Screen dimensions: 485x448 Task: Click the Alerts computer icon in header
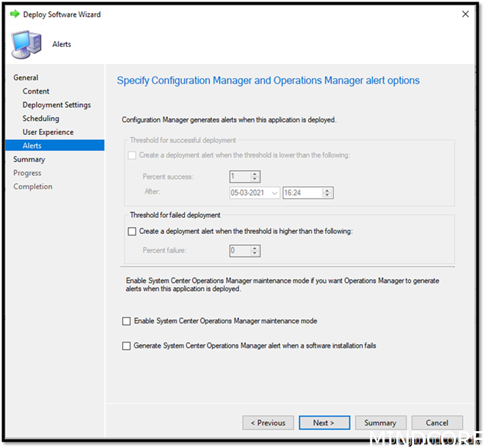(x=24, y=44)
